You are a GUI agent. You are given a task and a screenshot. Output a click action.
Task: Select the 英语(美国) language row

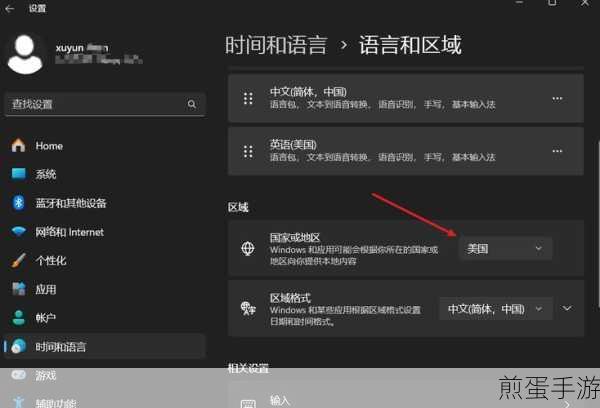406,152
